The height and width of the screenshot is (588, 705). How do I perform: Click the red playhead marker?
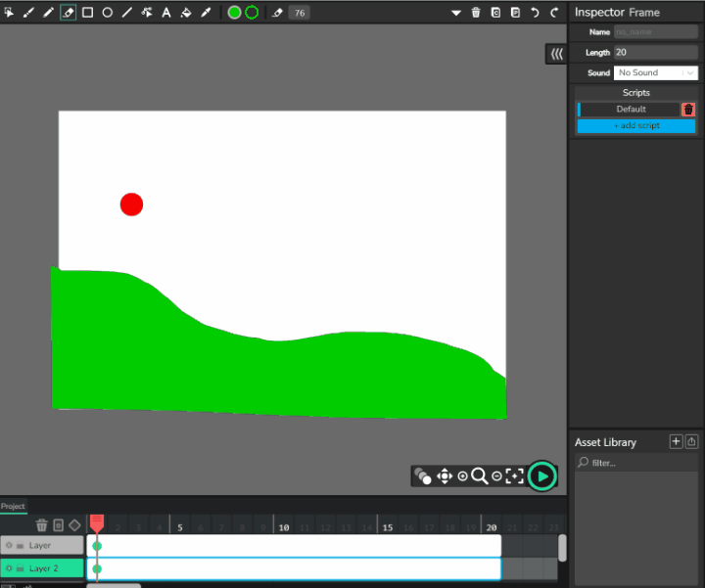pos(97,522)
